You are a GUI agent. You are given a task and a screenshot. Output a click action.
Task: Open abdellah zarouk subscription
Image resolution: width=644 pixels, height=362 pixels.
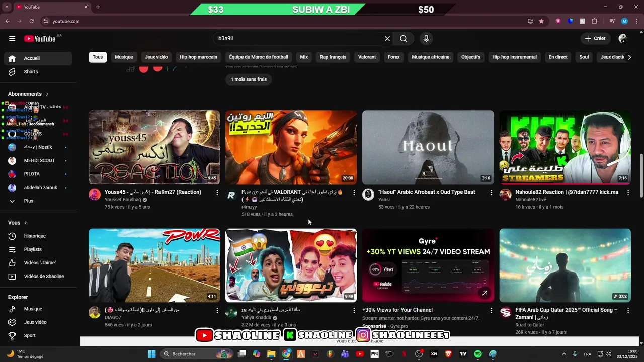[38, 188]
